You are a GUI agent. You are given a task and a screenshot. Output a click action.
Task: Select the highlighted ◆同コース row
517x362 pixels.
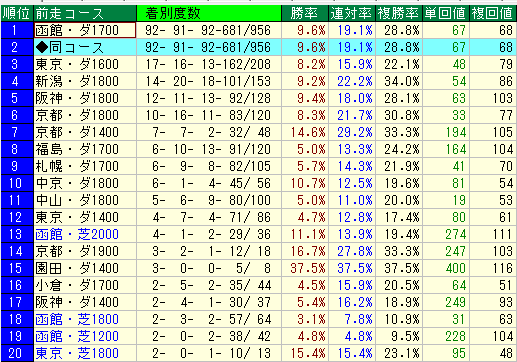(259, 47)
